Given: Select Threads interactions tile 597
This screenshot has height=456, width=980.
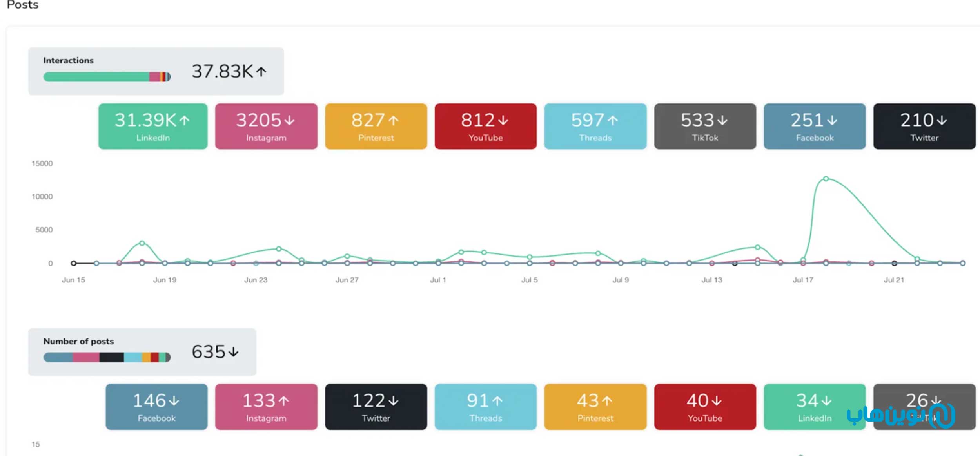Looking at the screenshot, I should [595, 126].
